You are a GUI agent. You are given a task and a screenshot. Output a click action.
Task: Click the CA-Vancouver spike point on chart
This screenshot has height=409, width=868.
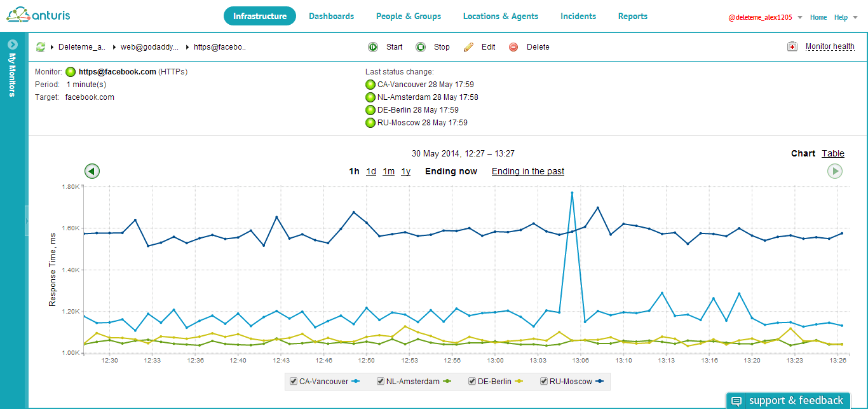pyautogui.click(x=572, y=193)
